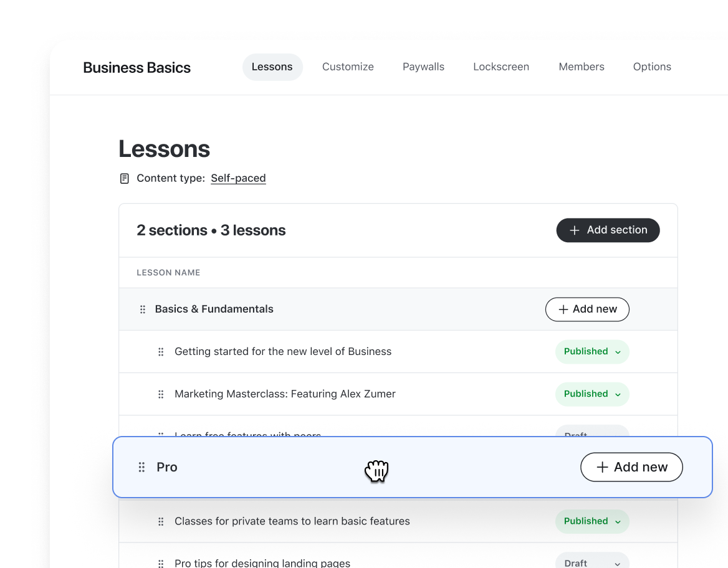728x568 pixels.
Task: Click the drag handle next to the Pro section
Action: pyautogui.click(x=141, y=466)
